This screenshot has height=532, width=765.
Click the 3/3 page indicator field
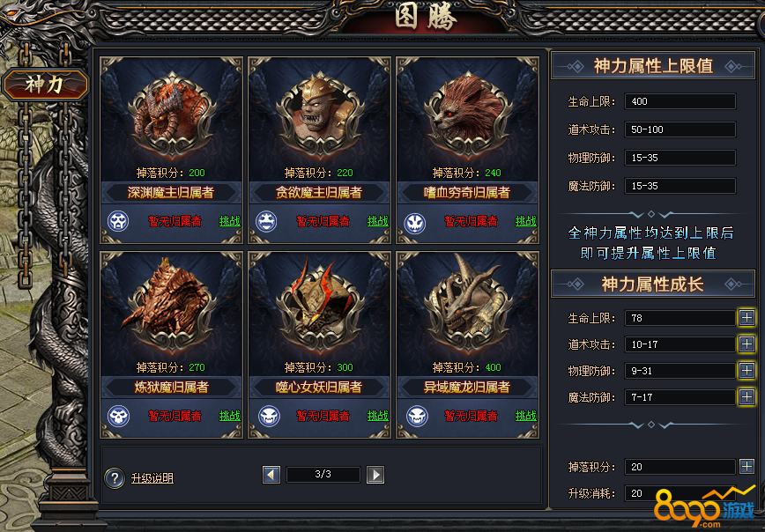coord(323,475)
